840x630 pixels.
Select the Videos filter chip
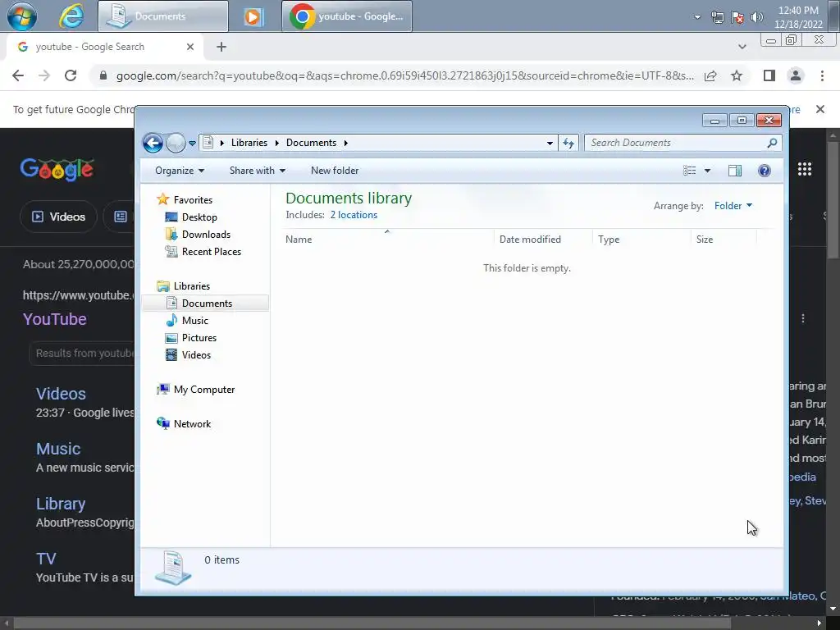58,217
